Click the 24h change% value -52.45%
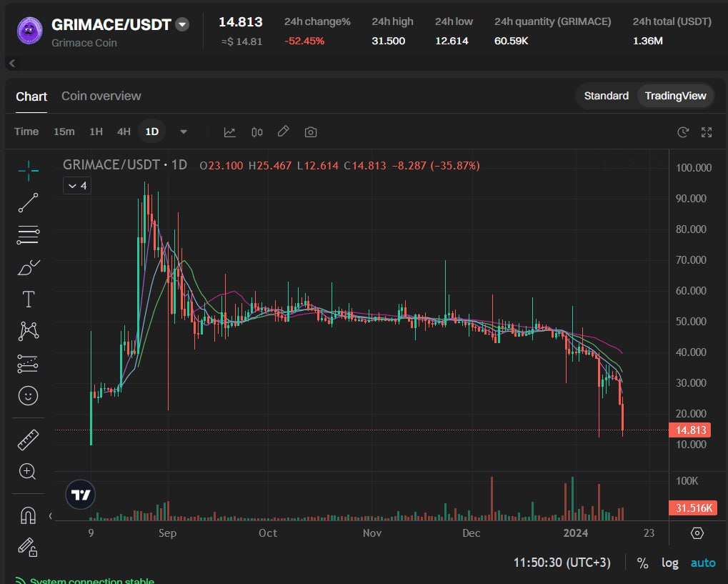This screenshot has width=728, height=584. point(304,41)
